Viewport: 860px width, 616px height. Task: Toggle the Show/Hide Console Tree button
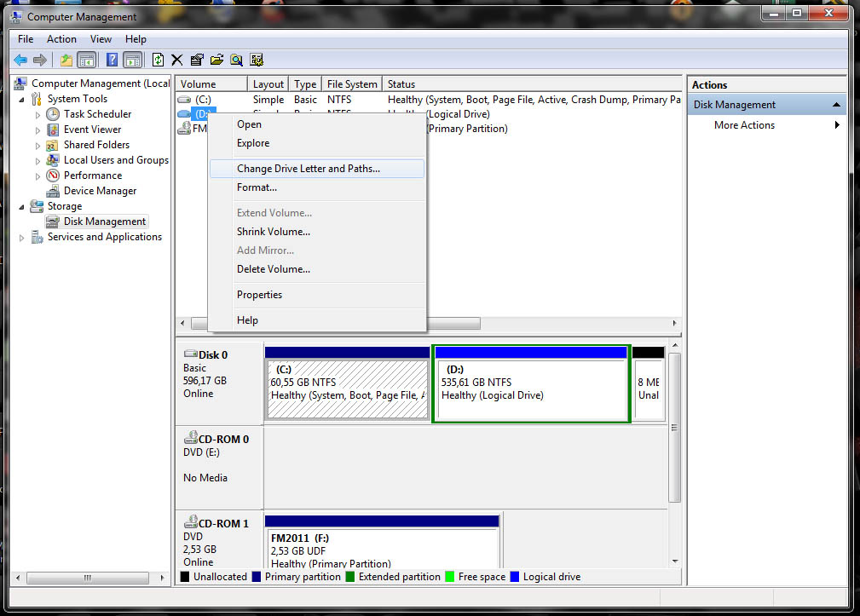pos(86,60)
